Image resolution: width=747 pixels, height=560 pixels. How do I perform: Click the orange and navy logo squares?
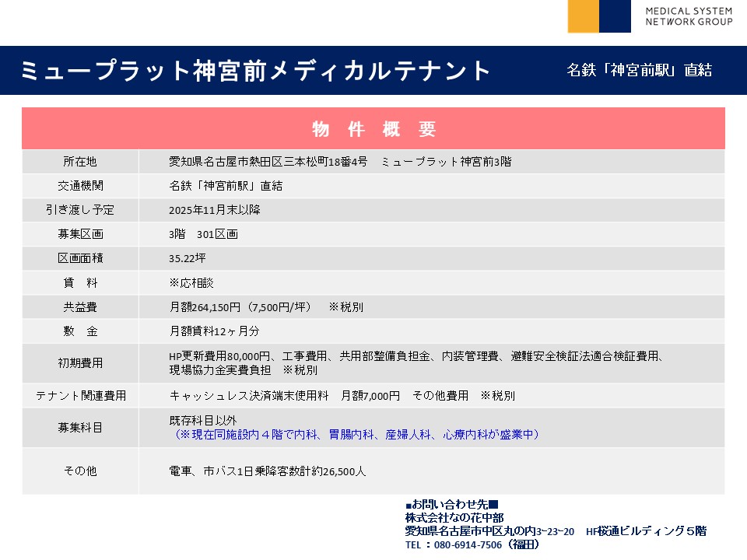[599, 16]
